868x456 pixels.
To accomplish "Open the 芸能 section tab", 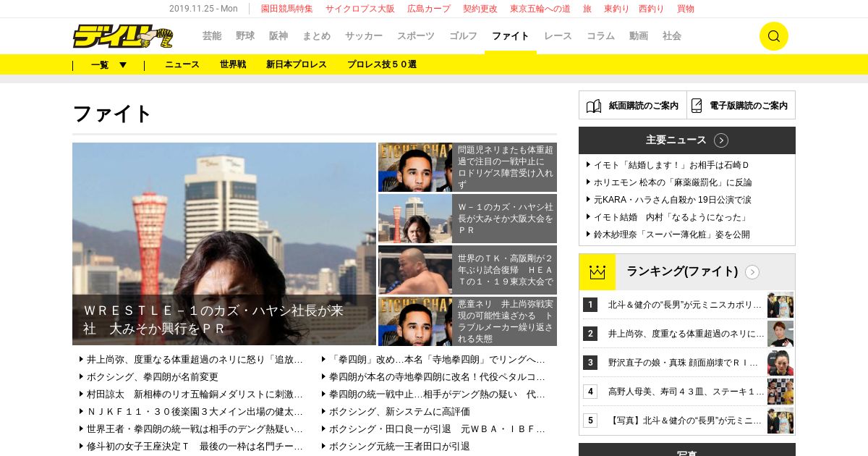I will pos(212,35).
